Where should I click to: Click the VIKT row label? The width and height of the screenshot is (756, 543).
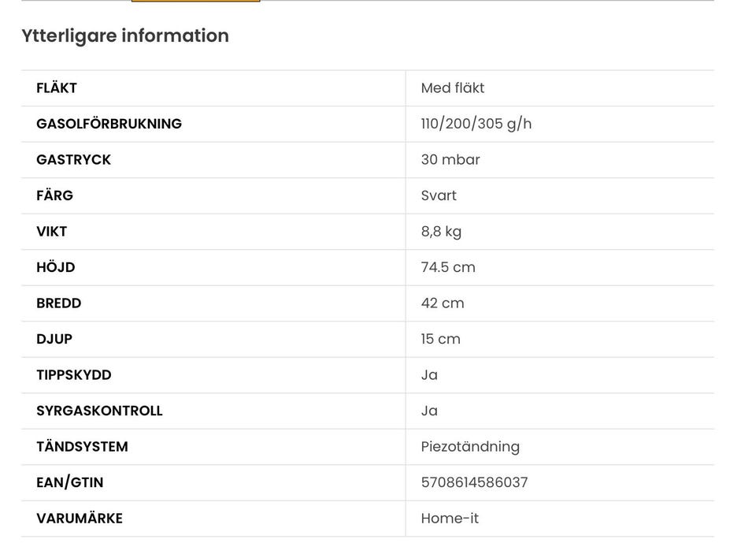(x=51, y=232)
